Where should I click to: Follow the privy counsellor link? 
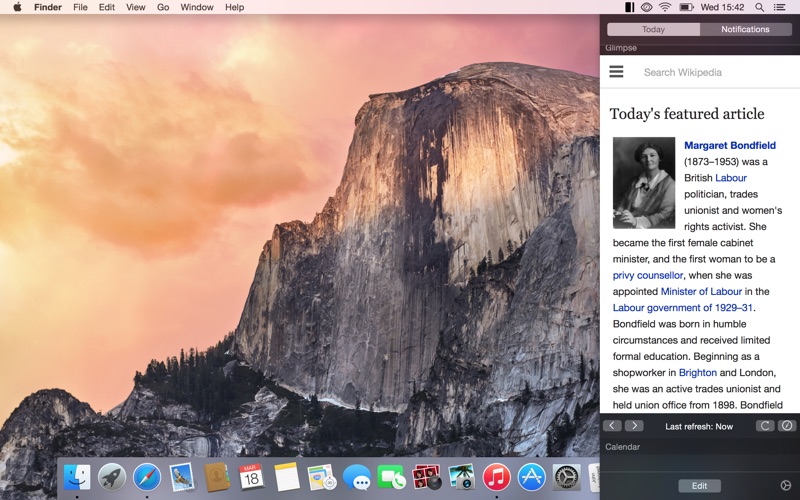click(x=647, y=275)
